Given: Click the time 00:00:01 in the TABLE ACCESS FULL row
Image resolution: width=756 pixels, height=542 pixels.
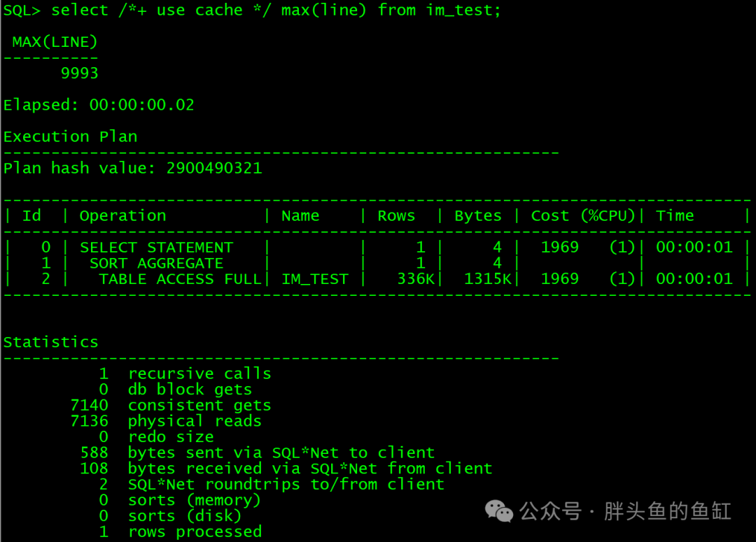Looking at the screenshot, I should (694, 279).
